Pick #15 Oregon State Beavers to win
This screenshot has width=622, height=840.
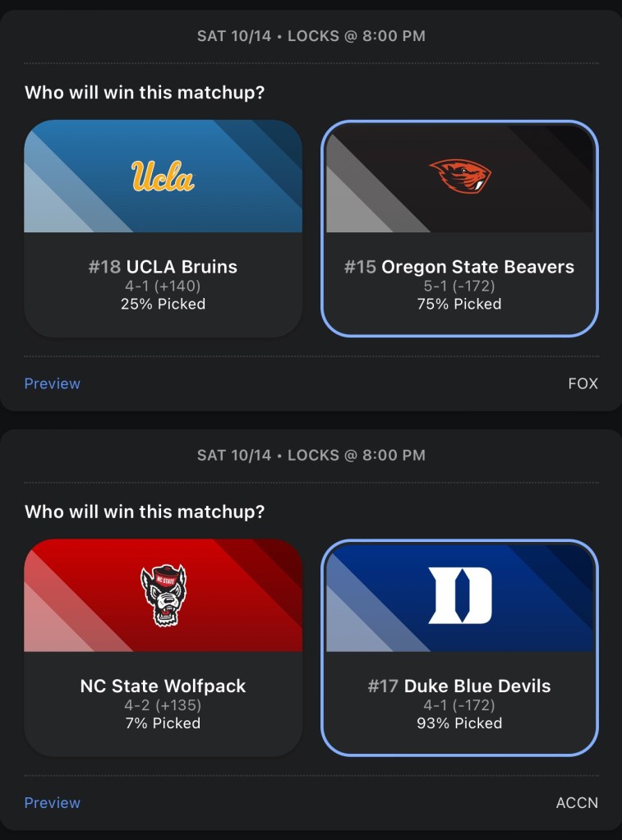[459, 267]
